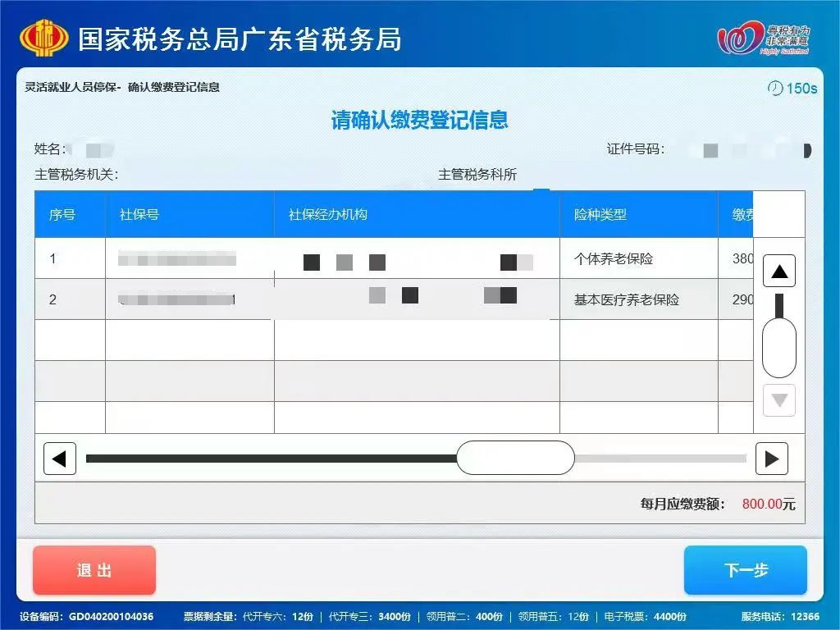Image resolution: width=840 pixels, height=630 pixels.
Task: Click the scroll-down arrow beside the table
Action: click(x=778, y=400)
